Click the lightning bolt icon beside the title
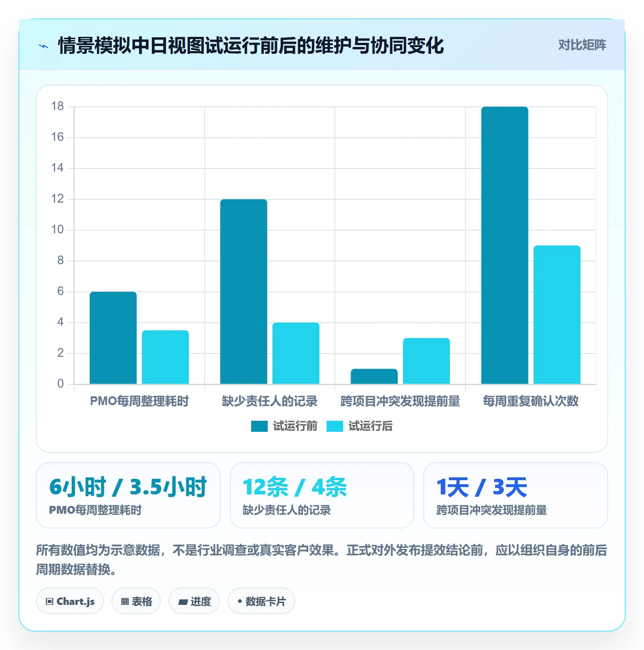Viewport: 644px width, 650px height. pyautogui.click(x=44, y=46)
